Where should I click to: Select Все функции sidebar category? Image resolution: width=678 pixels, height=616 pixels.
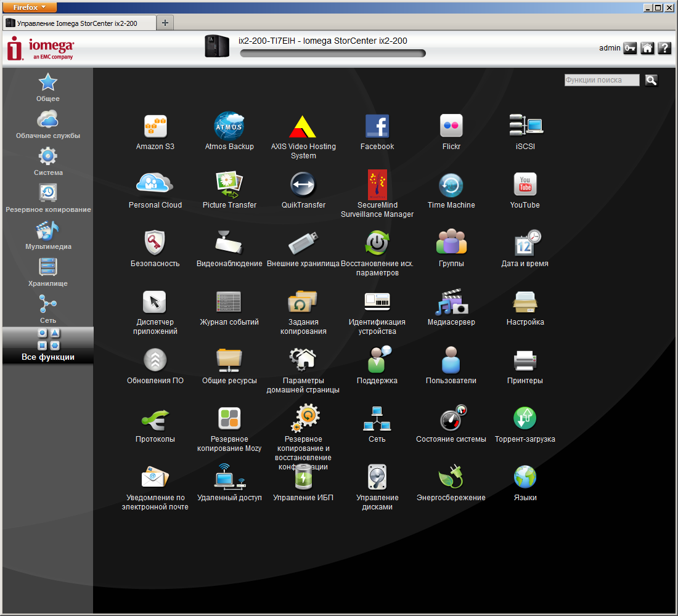(x=47, y=345)
